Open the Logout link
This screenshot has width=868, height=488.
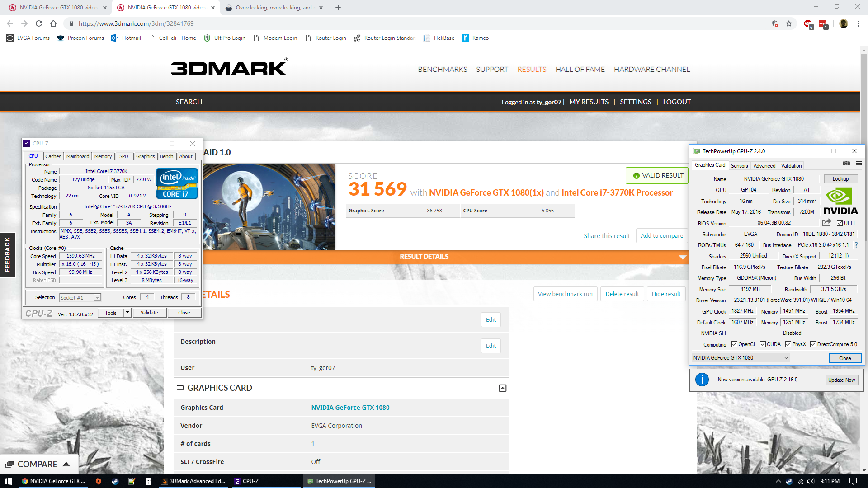click(677, 102)
